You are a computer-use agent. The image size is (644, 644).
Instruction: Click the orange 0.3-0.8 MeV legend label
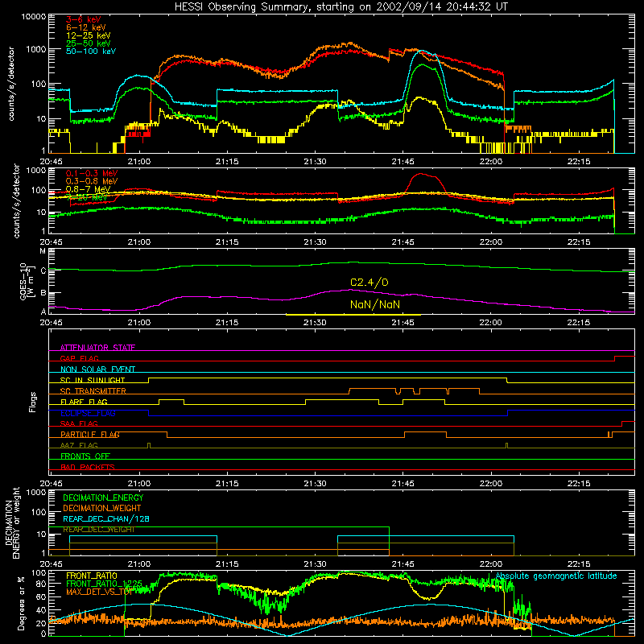pyautogui.click(x=92, y=181)
